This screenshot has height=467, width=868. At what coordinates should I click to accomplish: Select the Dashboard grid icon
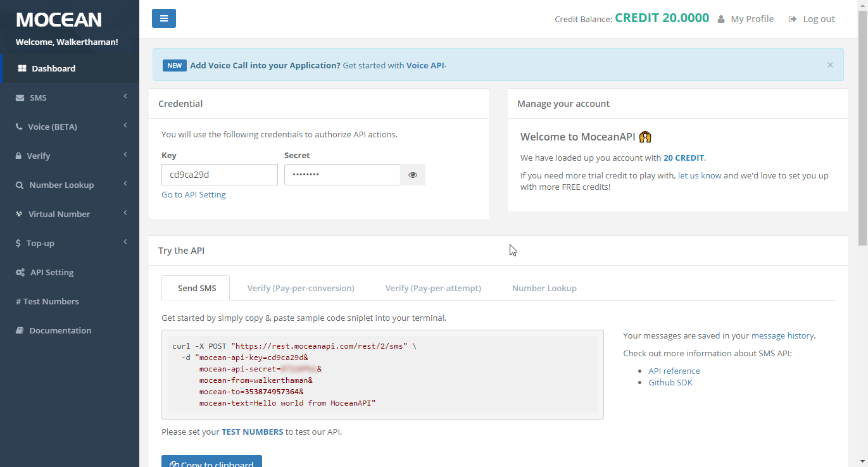pos(22,68)
